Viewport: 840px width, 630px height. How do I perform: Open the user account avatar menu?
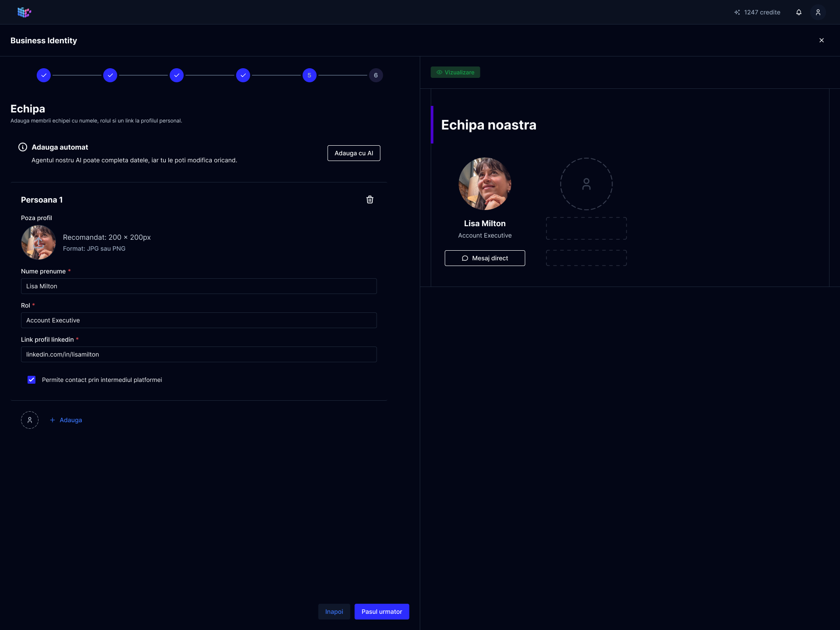pyautogui.click(x=818, y=12)
